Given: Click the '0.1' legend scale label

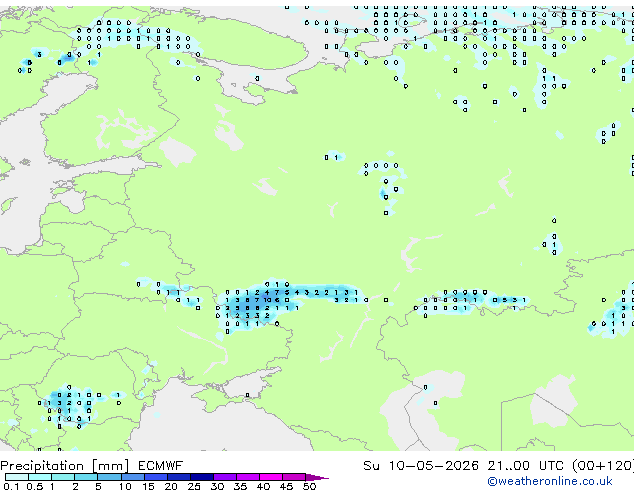Looking at the screenshot, I should point(11,486).
